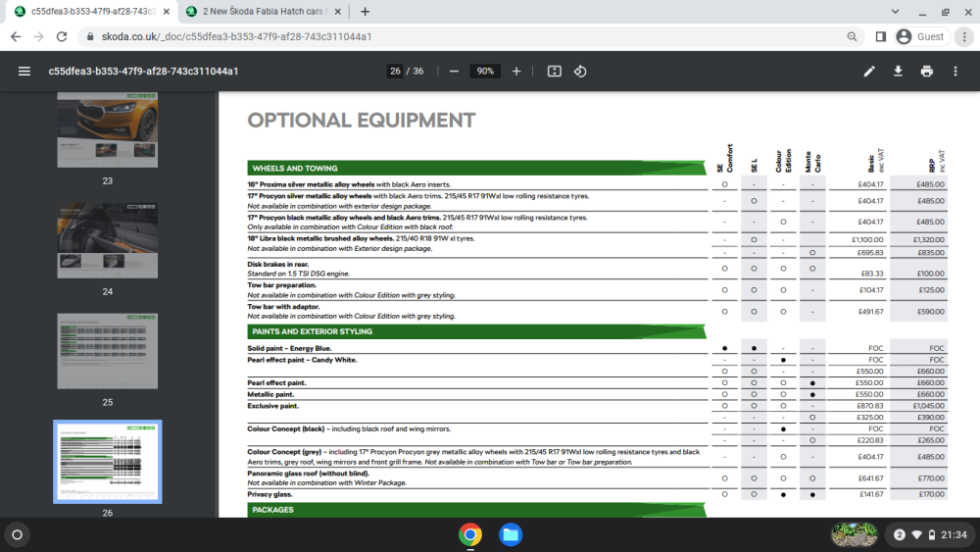Open the Chrome three-dot menu
This screenshot has height=552, width=980.
pos(964,37)
